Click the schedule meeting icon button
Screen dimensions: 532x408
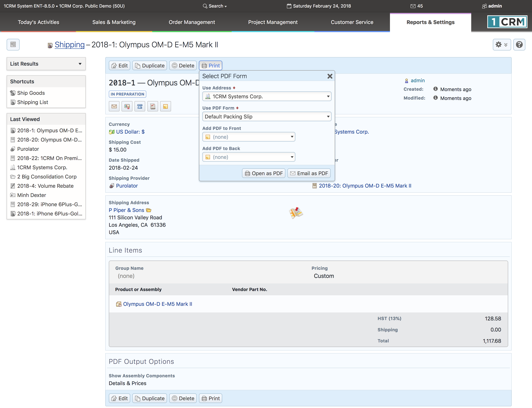coord(127,106)
